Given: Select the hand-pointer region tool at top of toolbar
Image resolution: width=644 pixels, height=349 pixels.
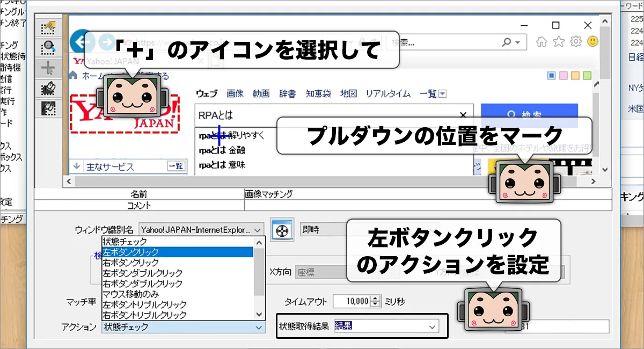Looking at the screenshot, I should click(49, 29).
